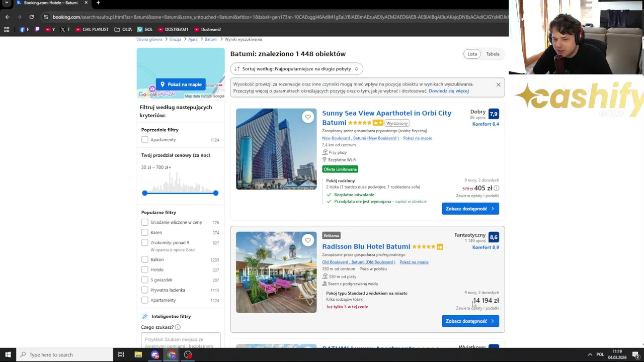
Task: Open the tab search chevron
Action: pyautogui.click(x=7, y=3)
